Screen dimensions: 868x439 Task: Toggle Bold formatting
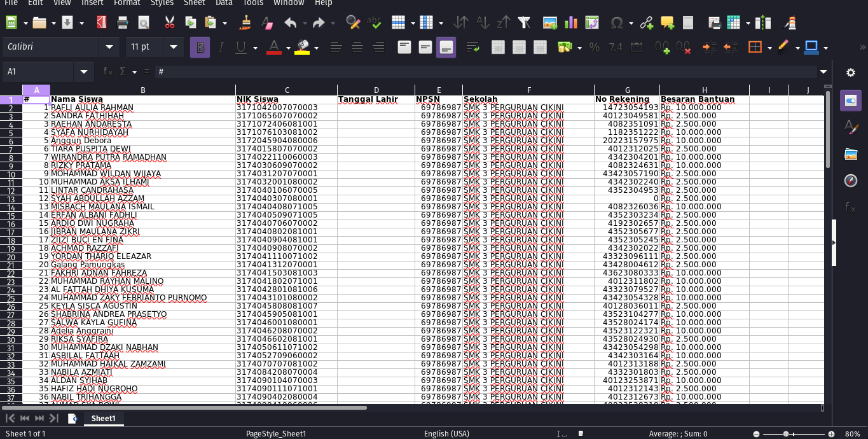[200, 47]
